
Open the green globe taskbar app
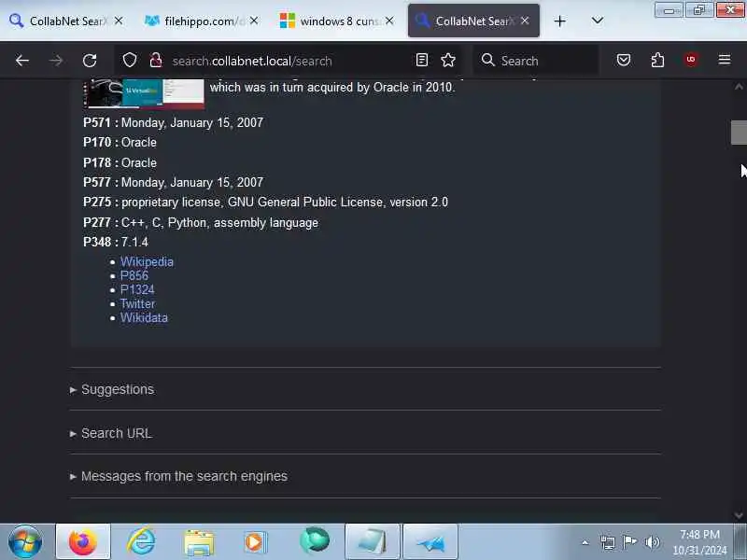click(x=315, y=541)
